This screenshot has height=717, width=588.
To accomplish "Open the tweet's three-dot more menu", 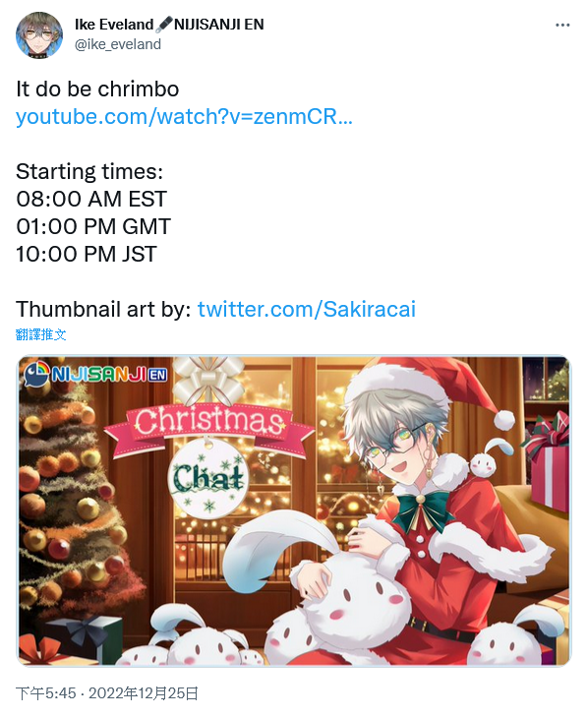I will coord(562,25).
